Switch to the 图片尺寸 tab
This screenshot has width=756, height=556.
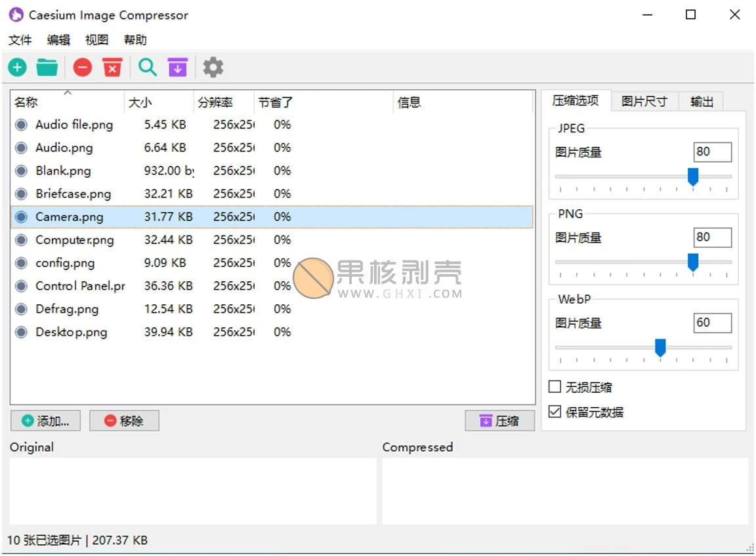[644, 101]
